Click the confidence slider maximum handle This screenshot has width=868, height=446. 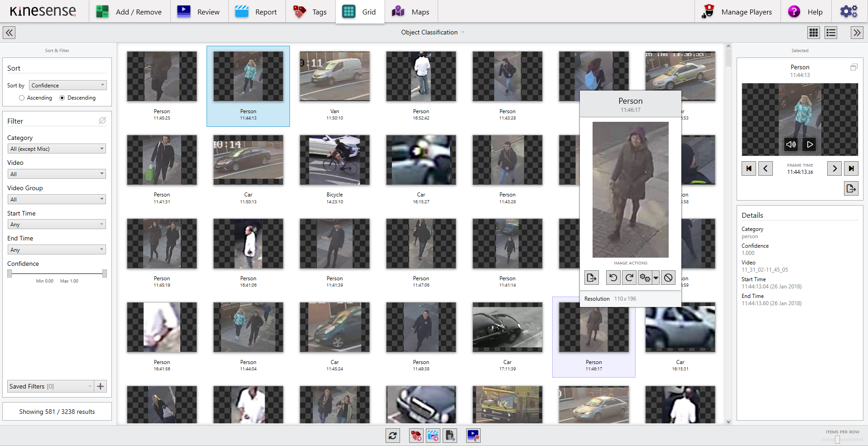click(x=105, y=273)
